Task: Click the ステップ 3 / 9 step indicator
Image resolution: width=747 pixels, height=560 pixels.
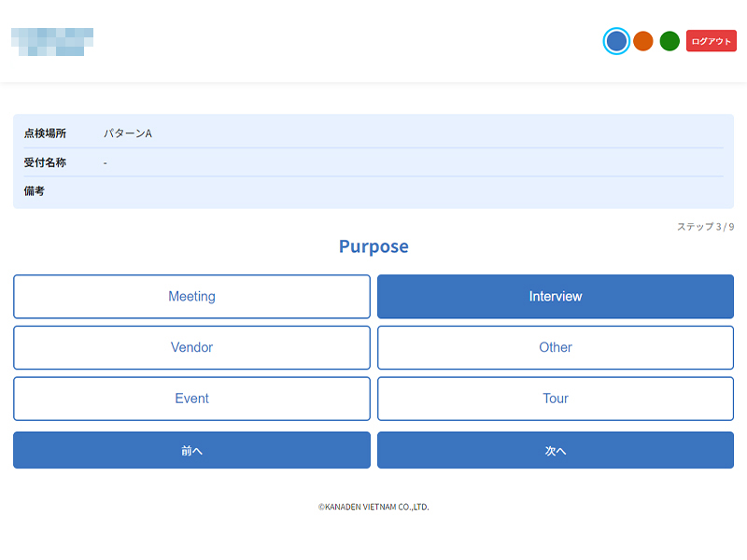Action: coord(705,227)
